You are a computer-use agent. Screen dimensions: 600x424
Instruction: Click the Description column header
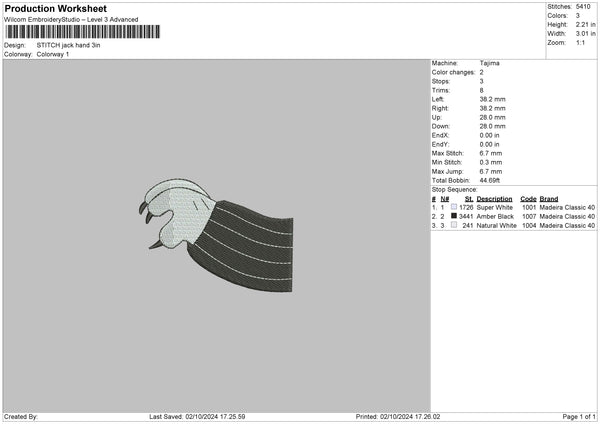coord(494,198)
